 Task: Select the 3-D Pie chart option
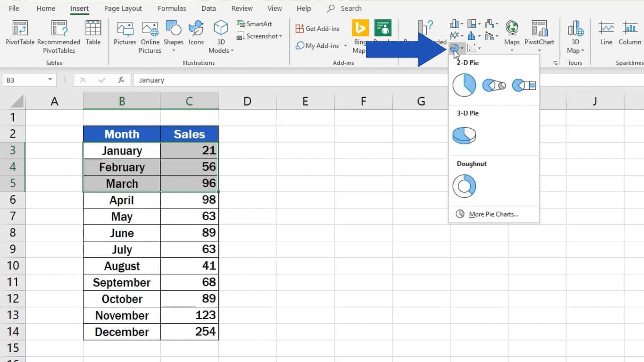pyautogui.click(x=464, y=135)
